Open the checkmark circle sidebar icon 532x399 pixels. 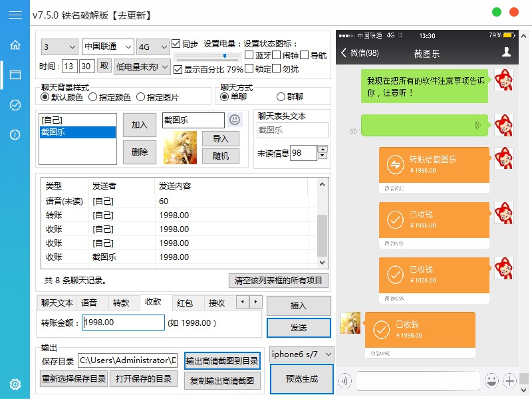[15, 105]
